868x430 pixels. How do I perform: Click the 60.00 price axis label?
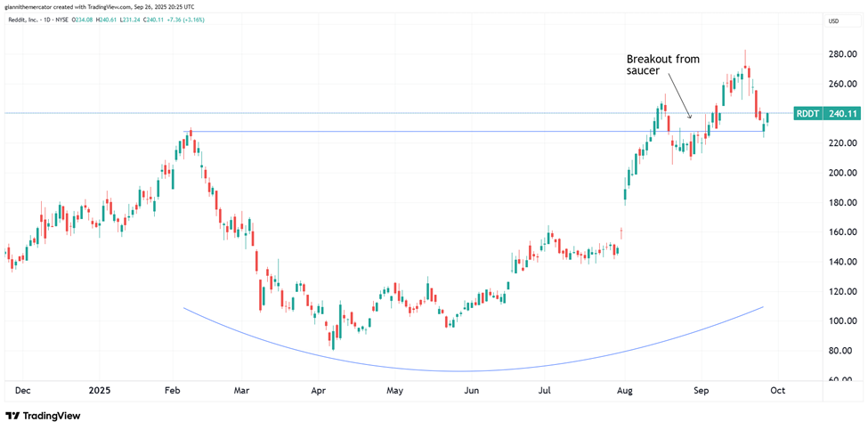[x=840, y=380]
